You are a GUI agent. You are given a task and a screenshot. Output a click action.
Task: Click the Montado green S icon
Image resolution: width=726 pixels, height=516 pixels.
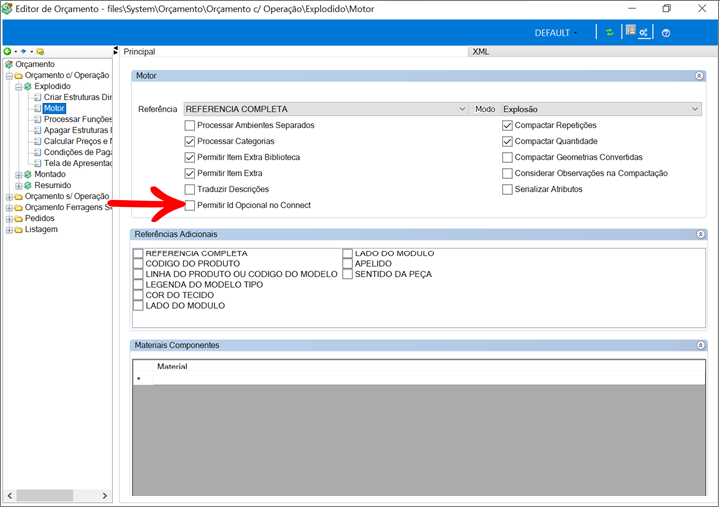tap(28, 176)
